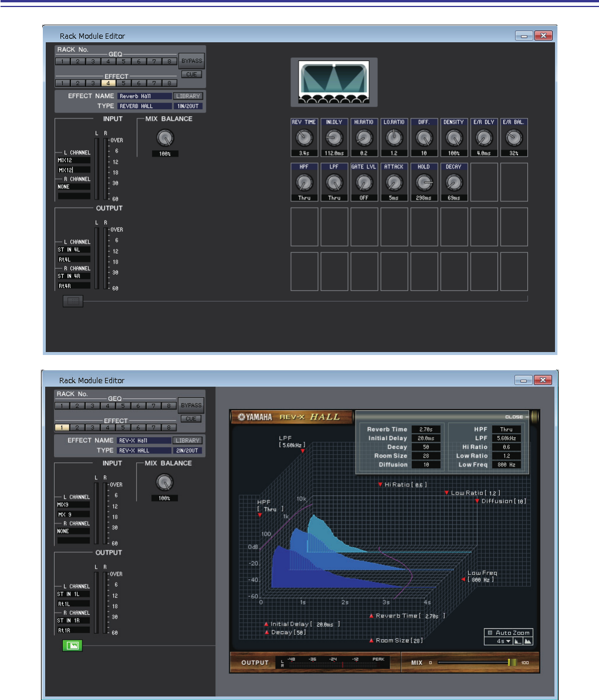This screenshot has width=599, height=700.
Task: Click the Reverb Time value field 2.70s
Action: [x=426, y=430]
